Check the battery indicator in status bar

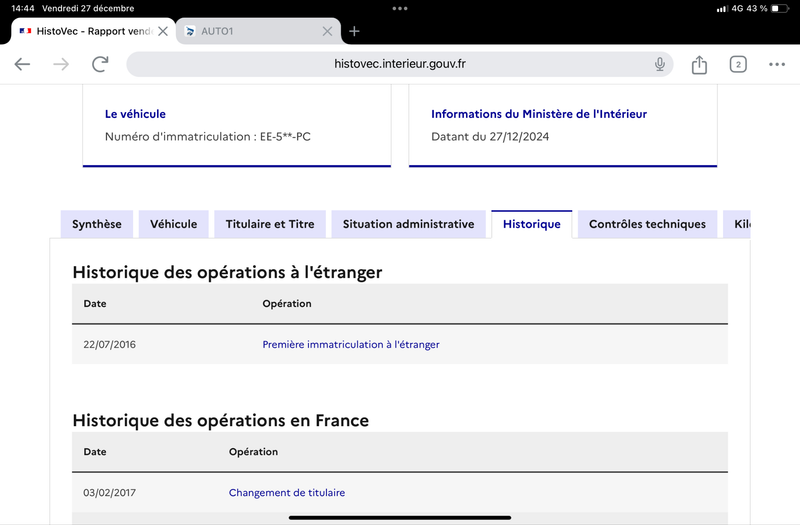[779, 8]
